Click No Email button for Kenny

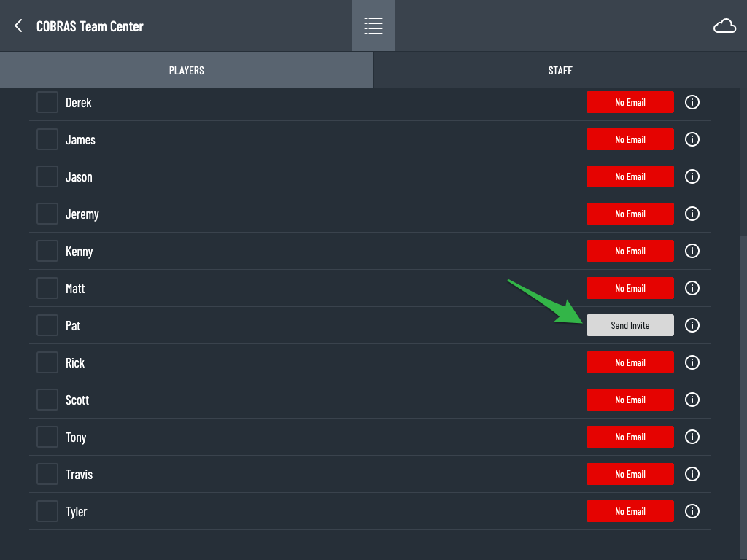(x=630, y=251)
